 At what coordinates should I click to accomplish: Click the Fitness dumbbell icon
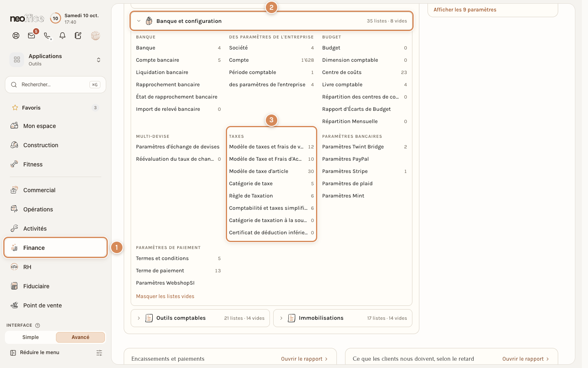(x=14, y=164)
